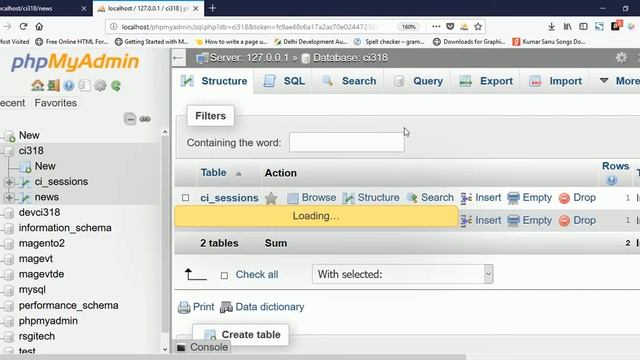
Task: Click New under ci318 database
Action: coord(45,166)
